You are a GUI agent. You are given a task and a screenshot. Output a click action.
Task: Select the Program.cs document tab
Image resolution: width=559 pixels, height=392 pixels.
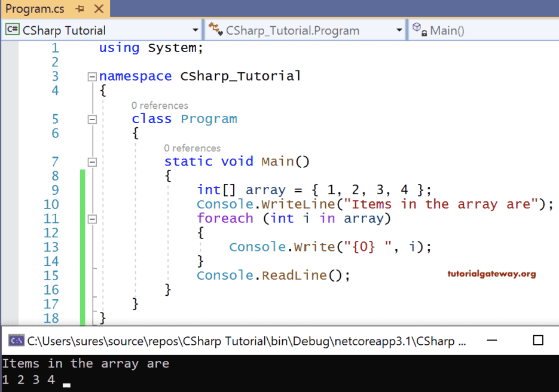coord(36,9)
